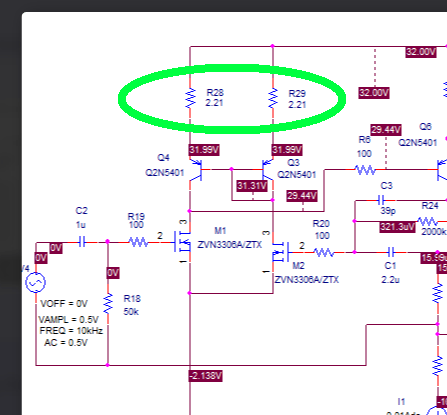The width and height of the screenshot is (447, 415).
Task: Click the 31.99V marker above Q3
Action: (x=287, y=150)
